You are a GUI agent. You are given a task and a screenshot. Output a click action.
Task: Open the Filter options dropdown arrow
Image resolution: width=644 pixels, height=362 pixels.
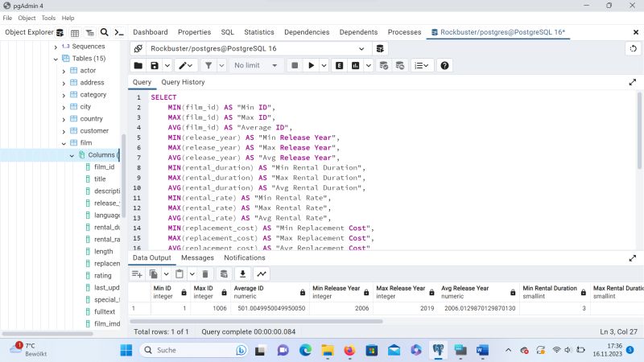pos(221,65)
